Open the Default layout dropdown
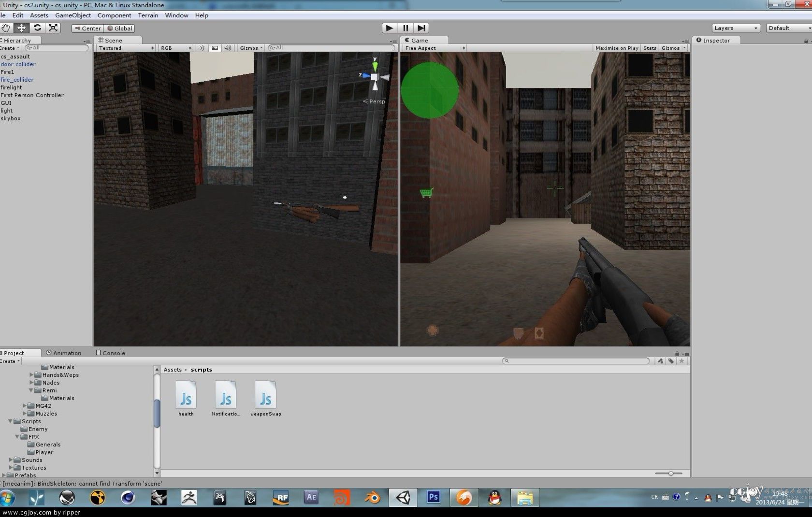 (789, 28)
